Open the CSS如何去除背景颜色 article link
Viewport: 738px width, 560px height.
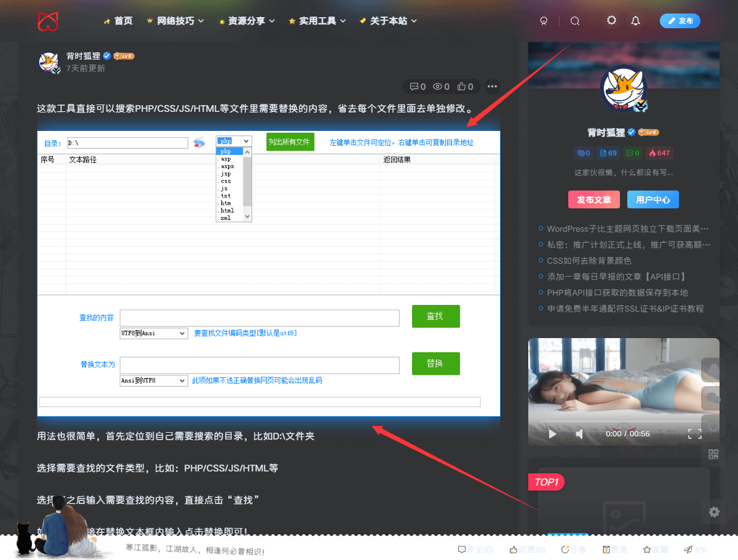(x=589, y=261)
